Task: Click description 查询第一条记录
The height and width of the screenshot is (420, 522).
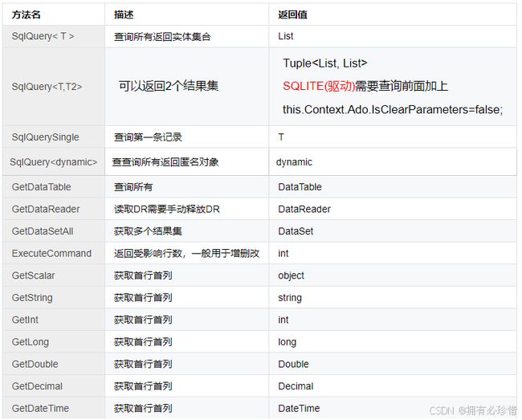Action: 148,137
